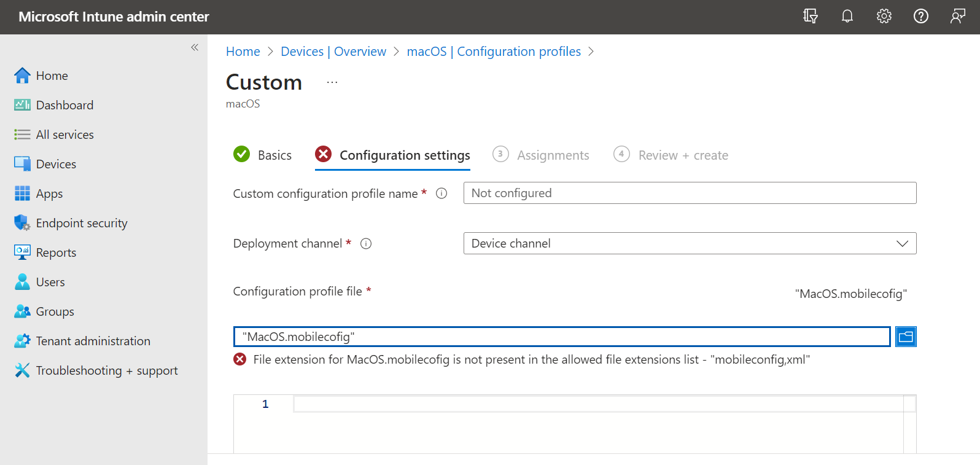The width and height of the screenshot is (980, 465).
Task: Click the Home house icon in sidebar
Action: click(22, 76)
